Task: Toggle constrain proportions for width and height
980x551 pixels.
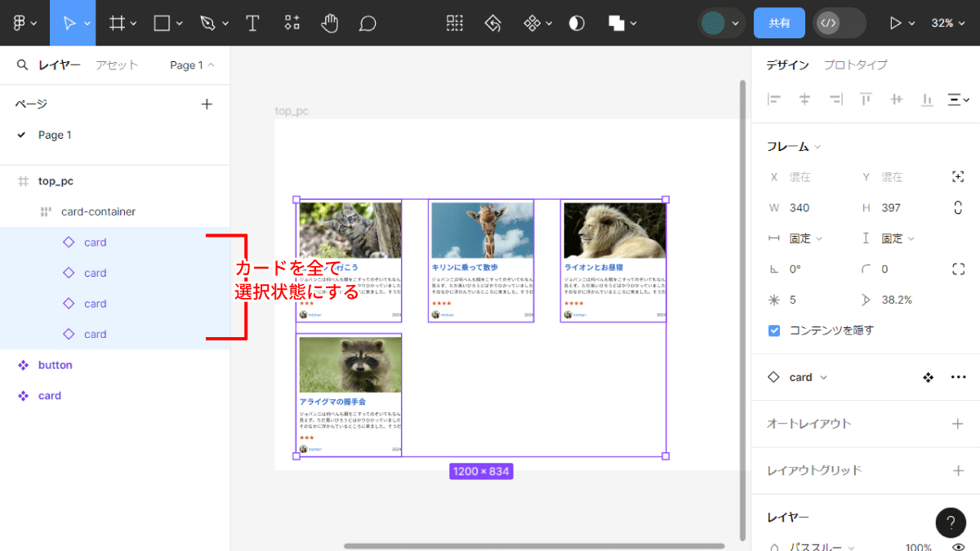Action: click(958, 207)
